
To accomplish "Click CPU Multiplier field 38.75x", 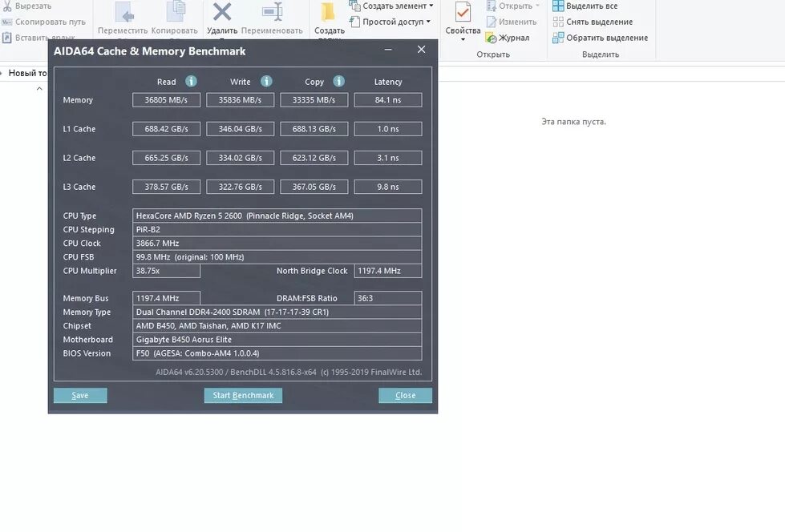I will coord(166,271).
